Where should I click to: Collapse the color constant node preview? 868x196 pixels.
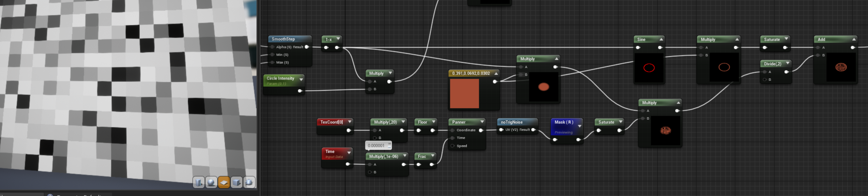(496, 73)
